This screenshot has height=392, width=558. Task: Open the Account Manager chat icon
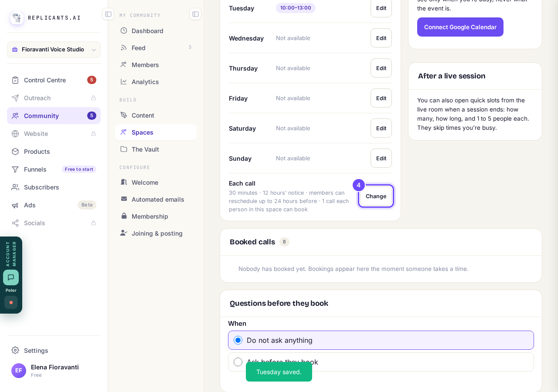pos(11,277)
